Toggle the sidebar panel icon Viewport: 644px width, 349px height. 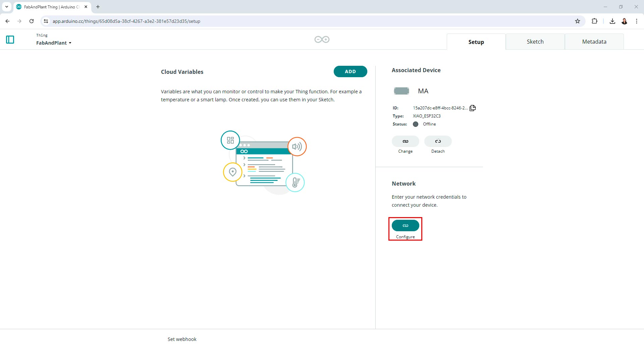point(10,40)
